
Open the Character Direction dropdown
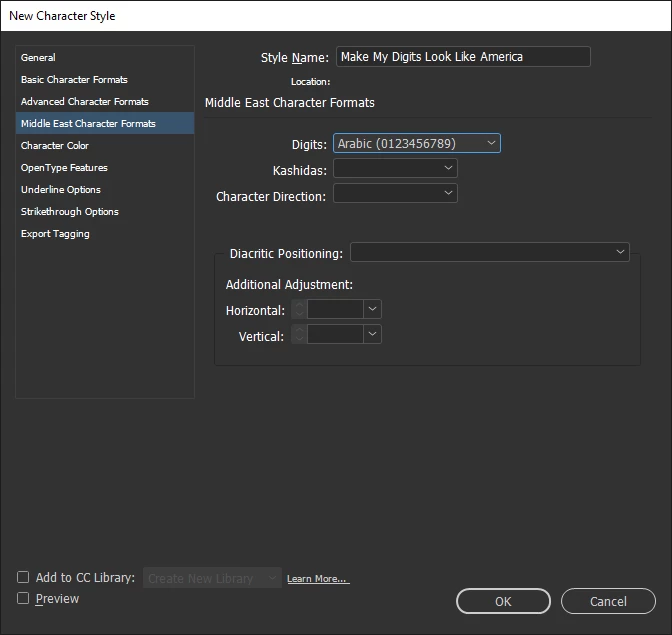point(395,193)
